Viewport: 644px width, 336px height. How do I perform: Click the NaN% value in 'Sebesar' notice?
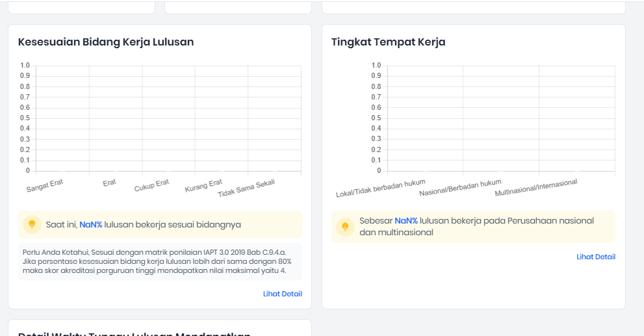click(406, 221)
